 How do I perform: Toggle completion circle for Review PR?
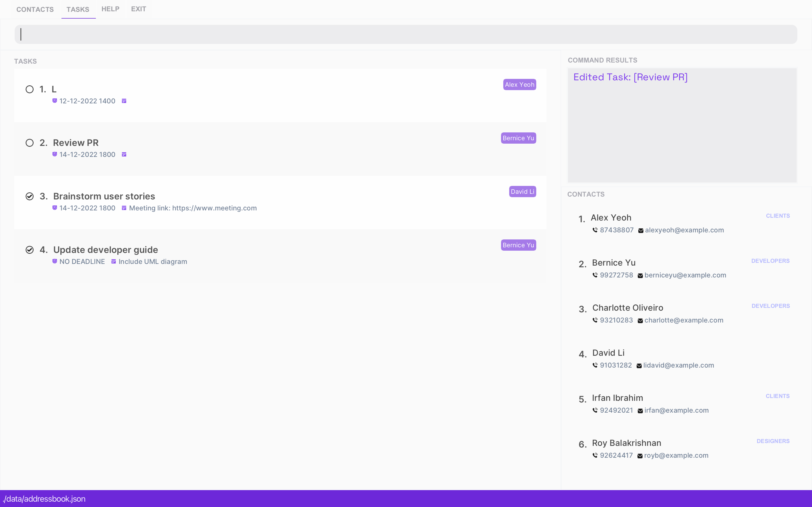click(x=30, y=143)
